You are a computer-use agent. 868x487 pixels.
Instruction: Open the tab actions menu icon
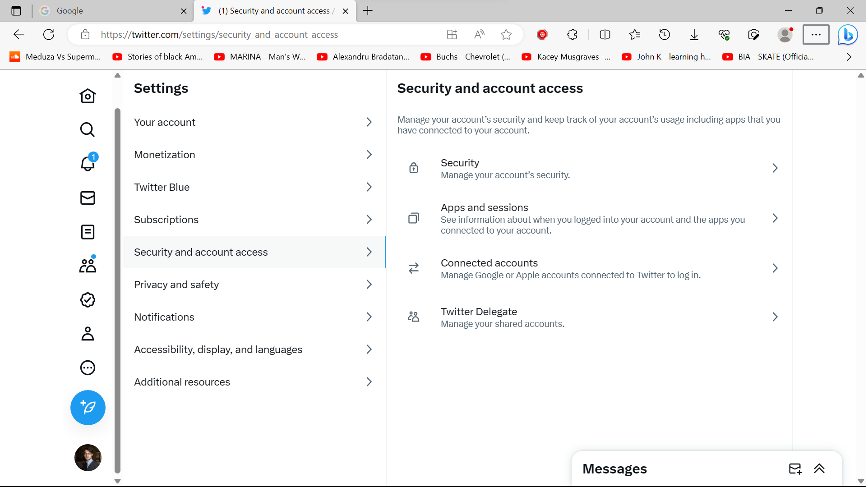[16, 11]
